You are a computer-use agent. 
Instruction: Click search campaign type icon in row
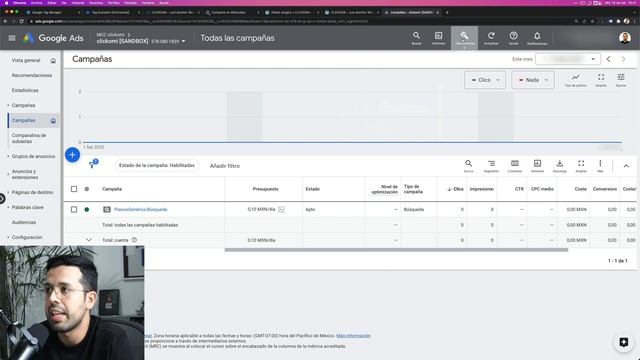tap(107, 209)
